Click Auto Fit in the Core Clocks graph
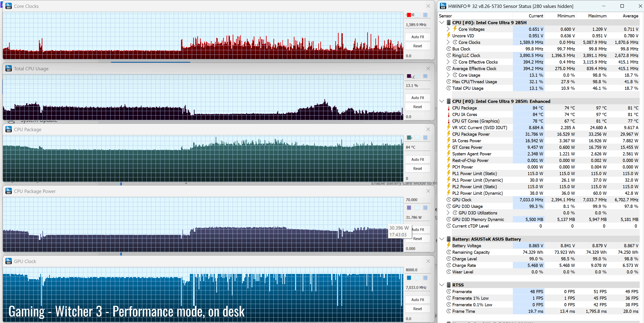This screenshot has height=323, width=644. pyautogui.click(x=417, y=37)
